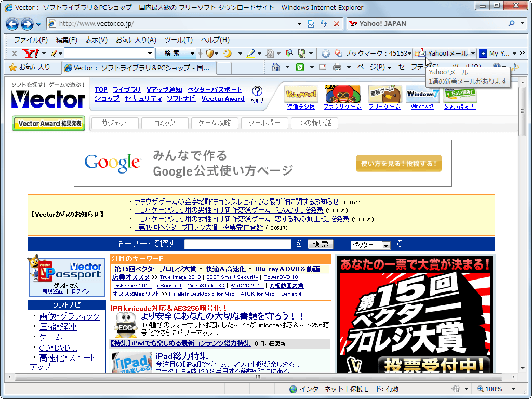Click the 検索 button on the Yahoo! toolbar

172,54
